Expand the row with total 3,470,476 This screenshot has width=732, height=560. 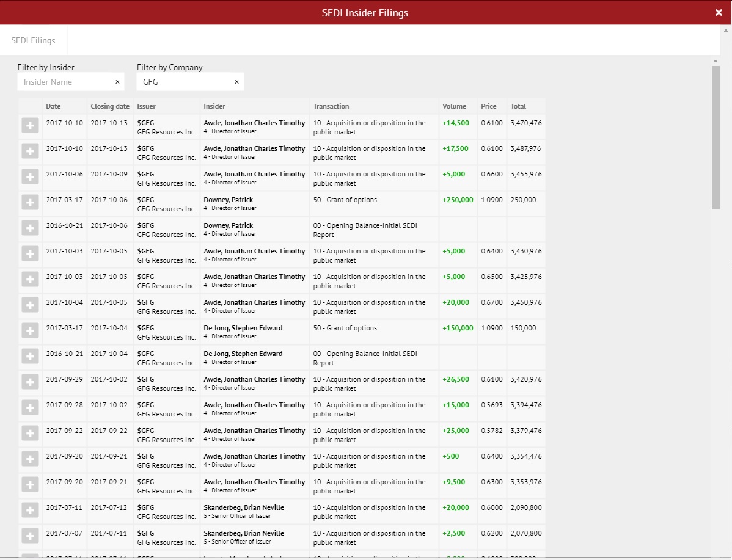click(30, 126)
